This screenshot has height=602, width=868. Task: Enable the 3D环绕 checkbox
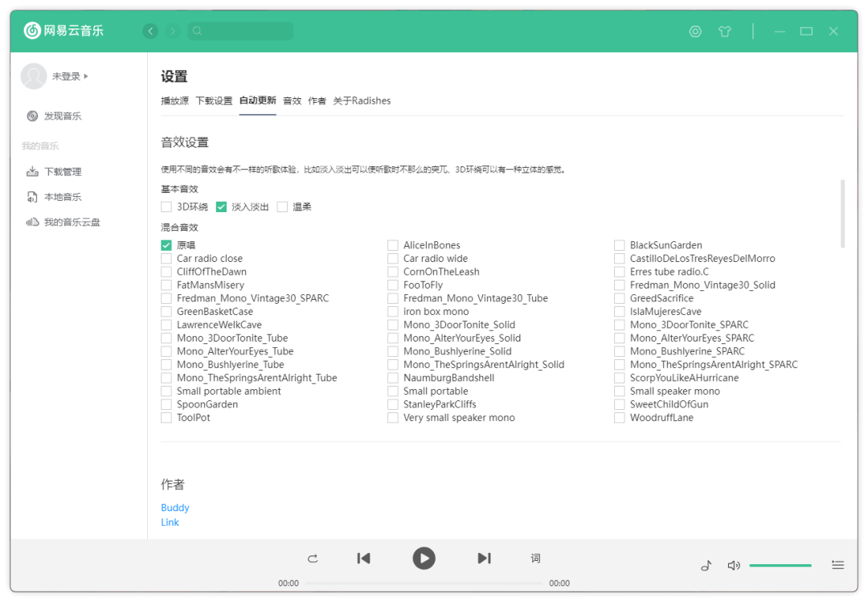[166, 207]
